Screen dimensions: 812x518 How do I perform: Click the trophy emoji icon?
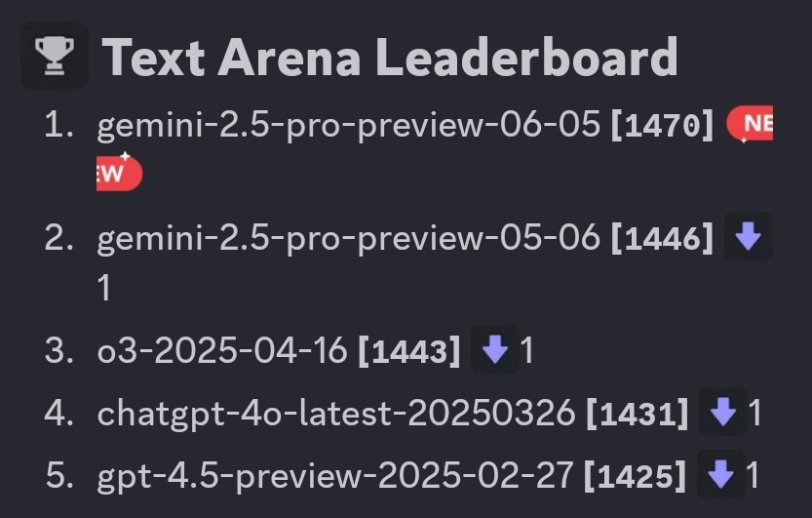(x=55, y=56)
